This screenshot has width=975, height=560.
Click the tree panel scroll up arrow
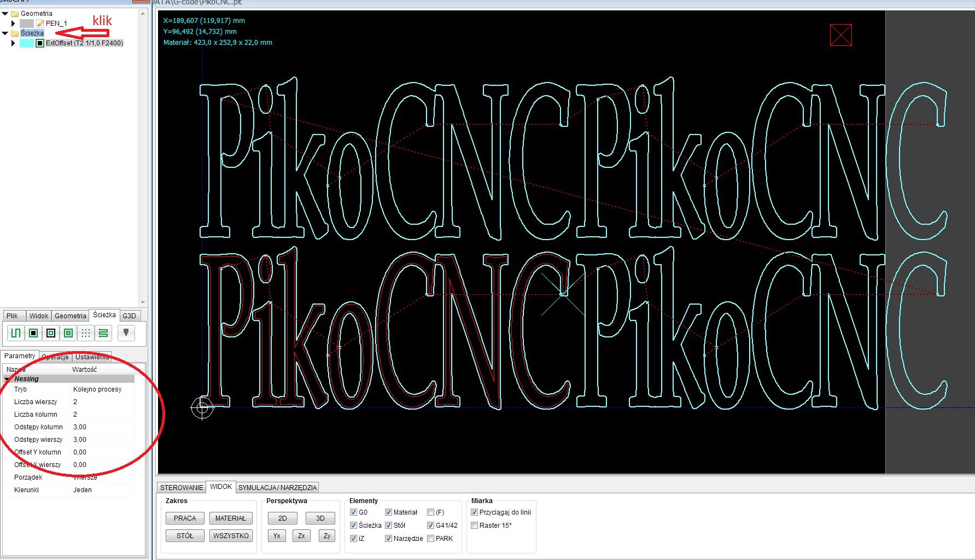pos(143,13)
